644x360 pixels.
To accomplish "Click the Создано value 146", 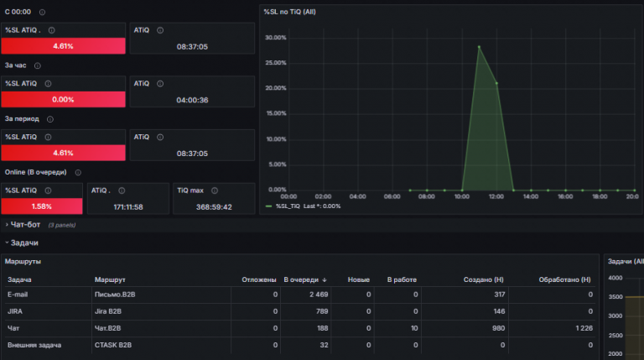I will point(499,311).
